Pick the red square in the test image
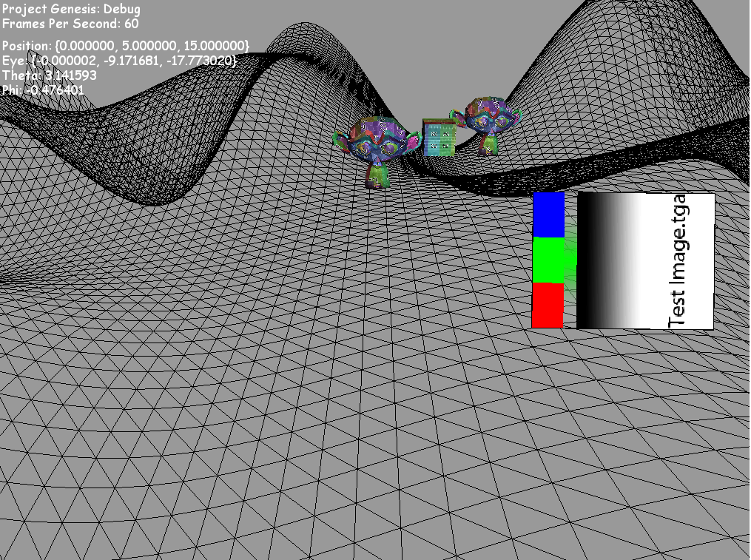 point(548,305)
